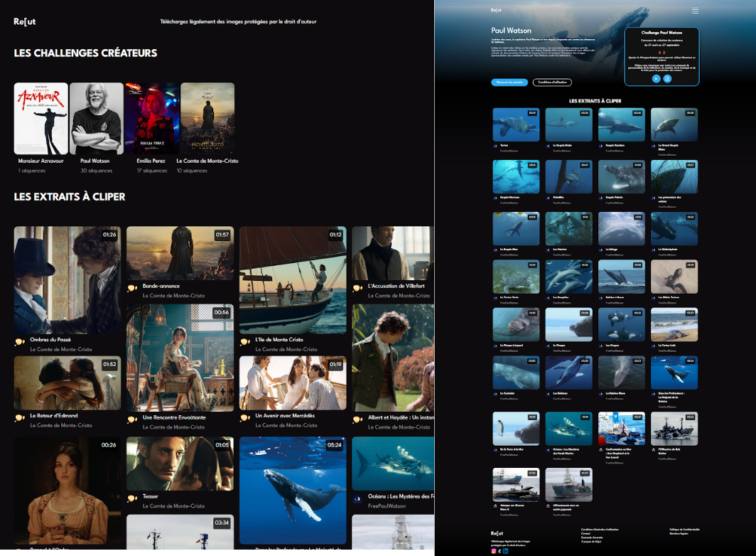Open the Demande d'extraits footer link
Viewport: 756px width, 556px height.
(592, 538)
